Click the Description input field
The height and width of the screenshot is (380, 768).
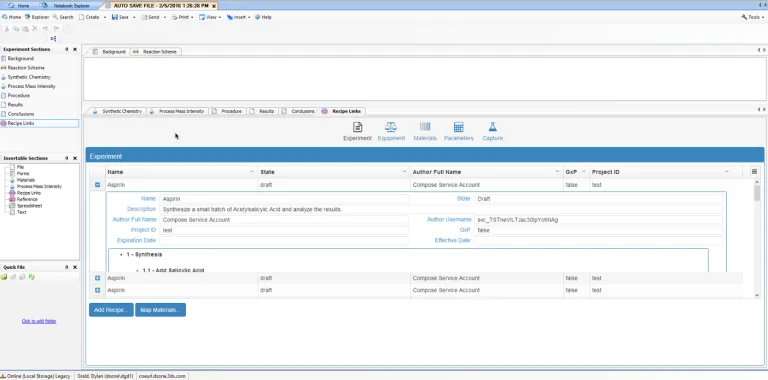440,209
